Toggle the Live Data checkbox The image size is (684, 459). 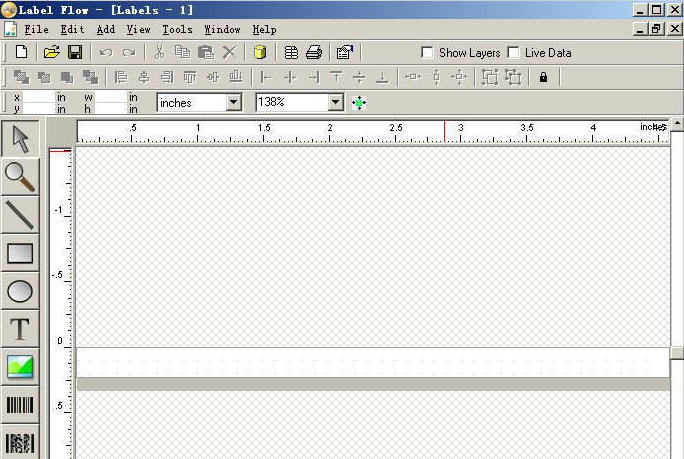coord(514,53)
